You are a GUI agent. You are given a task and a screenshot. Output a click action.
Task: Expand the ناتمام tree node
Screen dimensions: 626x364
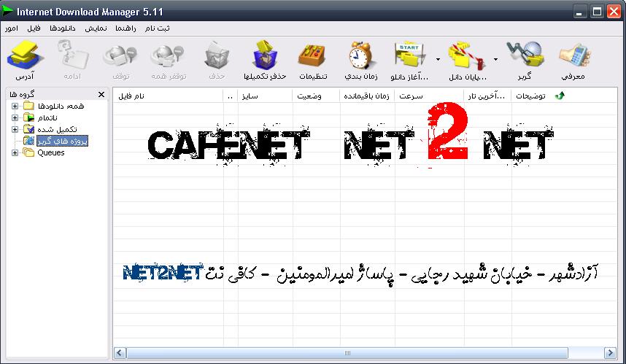coord(15,117)
